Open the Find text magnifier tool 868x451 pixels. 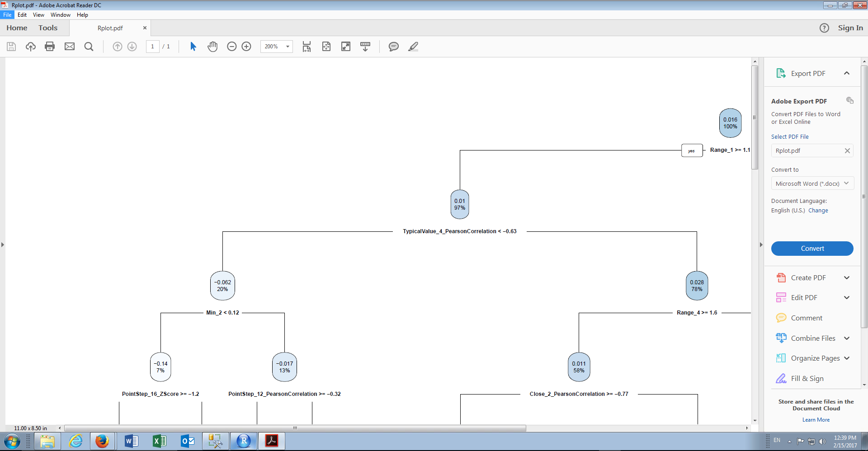[x=89, y=47]
